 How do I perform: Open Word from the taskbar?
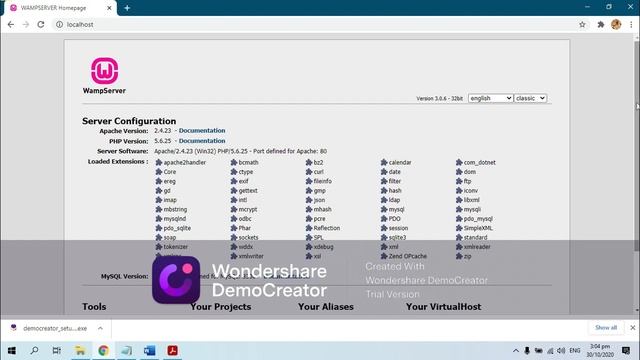[x=149, y=351]
